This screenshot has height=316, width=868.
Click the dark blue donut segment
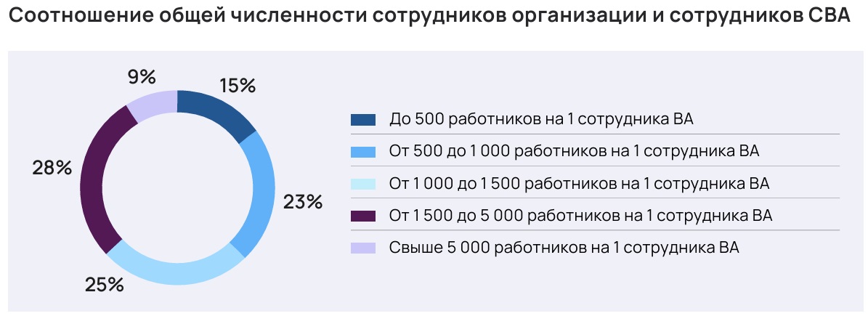pyautogui.click(x=219, y=113)
